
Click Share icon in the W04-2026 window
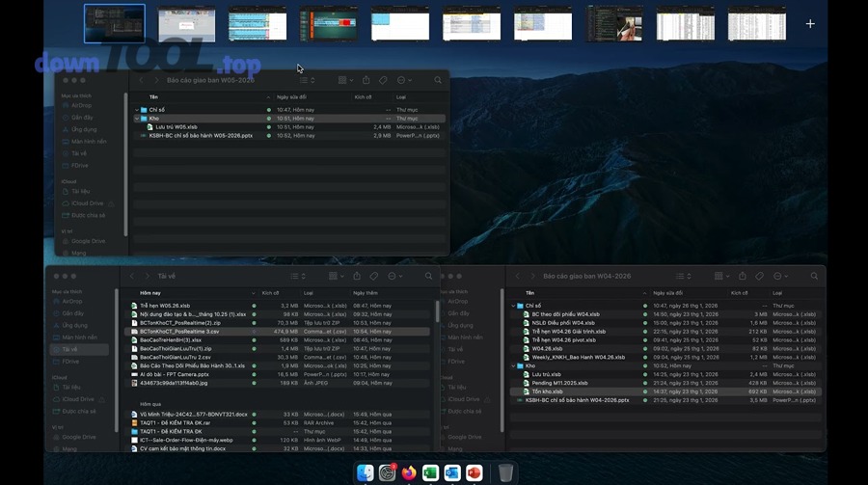click(743, 276)
